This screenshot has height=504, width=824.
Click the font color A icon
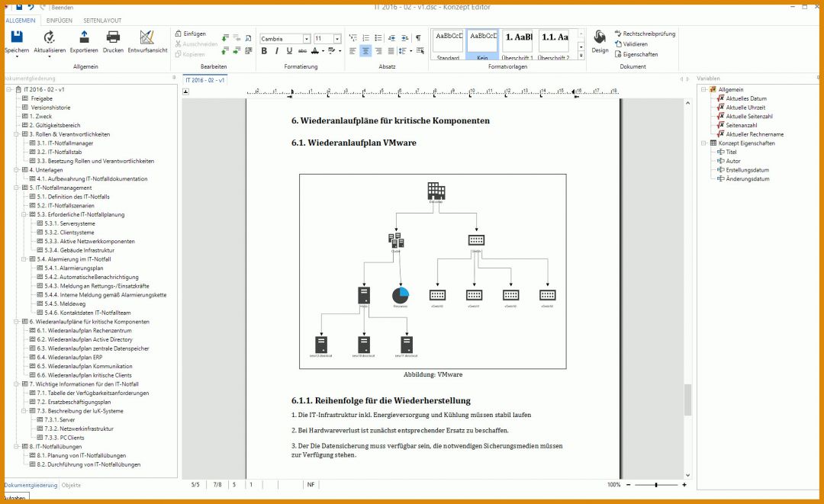click(x=315, y=51)
